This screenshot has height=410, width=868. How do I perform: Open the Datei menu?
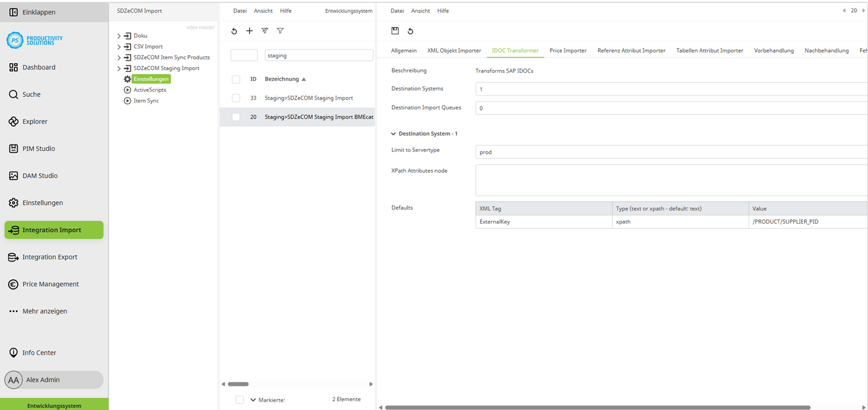239,10
